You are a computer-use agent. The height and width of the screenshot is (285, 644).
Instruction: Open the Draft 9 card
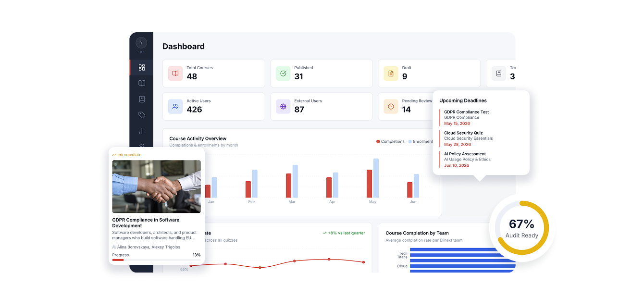tap(429, 74)
